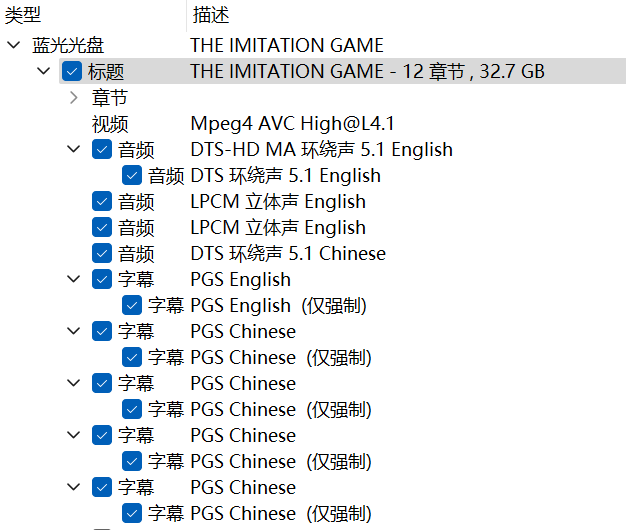This screenshot has width=626, height=530.
Task: Toggle the DTS-HD MA 5.1 English audio checkbox
Action: pos(102,149)
